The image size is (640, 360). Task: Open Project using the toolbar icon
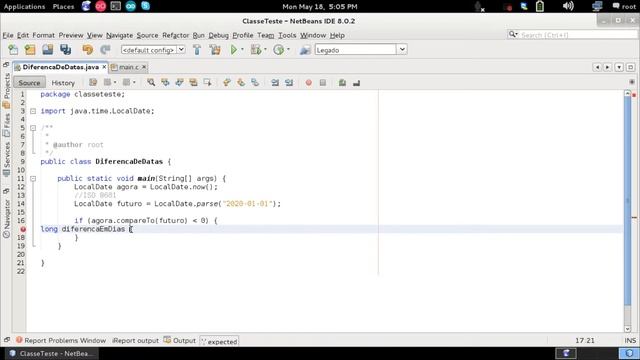click(48, 50)
